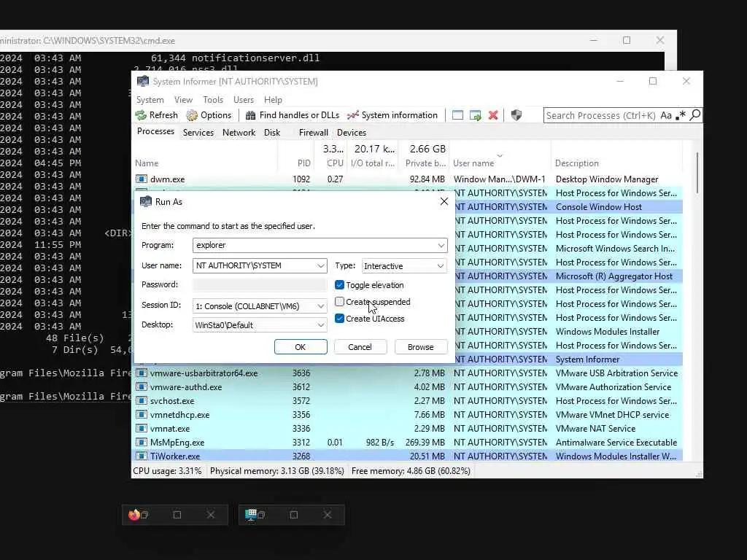
Task: Open Find handles or DLLs
Action: pos(292,115)
